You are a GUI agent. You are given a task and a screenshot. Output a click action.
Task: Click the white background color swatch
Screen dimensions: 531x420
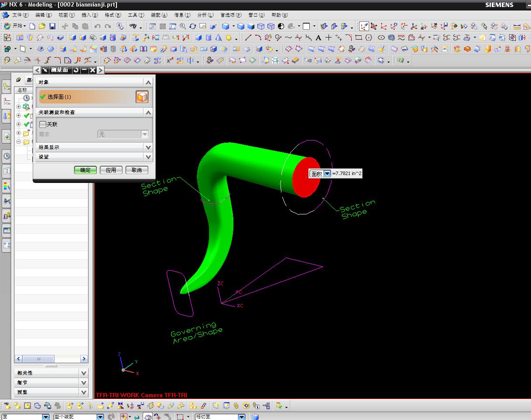click(x=306, y=26)
